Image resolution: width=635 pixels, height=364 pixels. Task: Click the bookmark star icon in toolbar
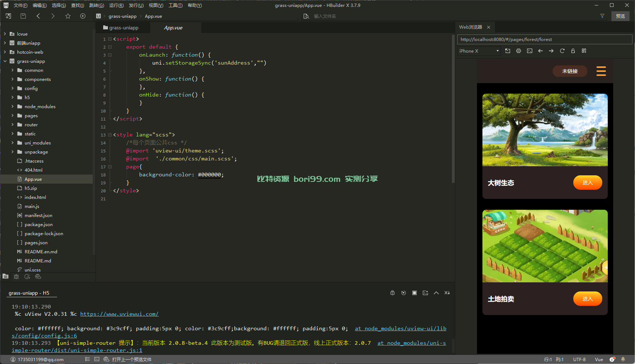pyautogui.click(x=68, y=16)
